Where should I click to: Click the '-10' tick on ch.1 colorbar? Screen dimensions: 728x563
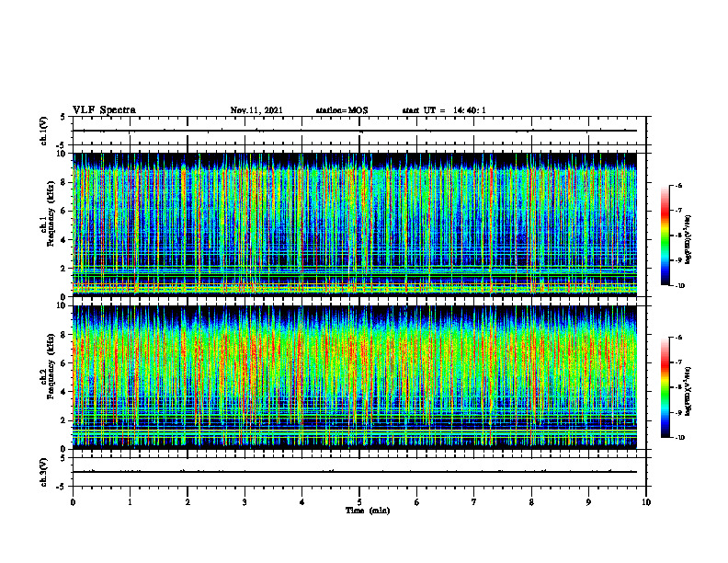(679, 286)
